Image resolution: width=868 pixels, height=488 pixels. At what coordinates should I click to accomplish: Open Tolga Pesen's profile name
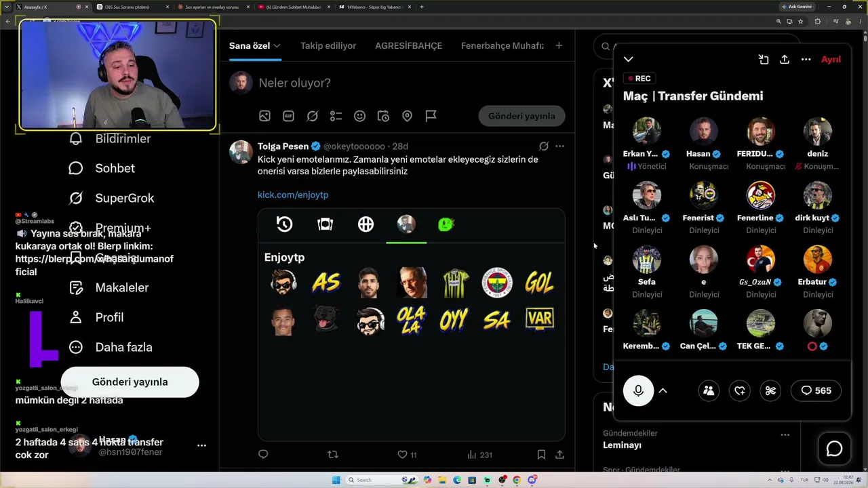pos(283,146)
